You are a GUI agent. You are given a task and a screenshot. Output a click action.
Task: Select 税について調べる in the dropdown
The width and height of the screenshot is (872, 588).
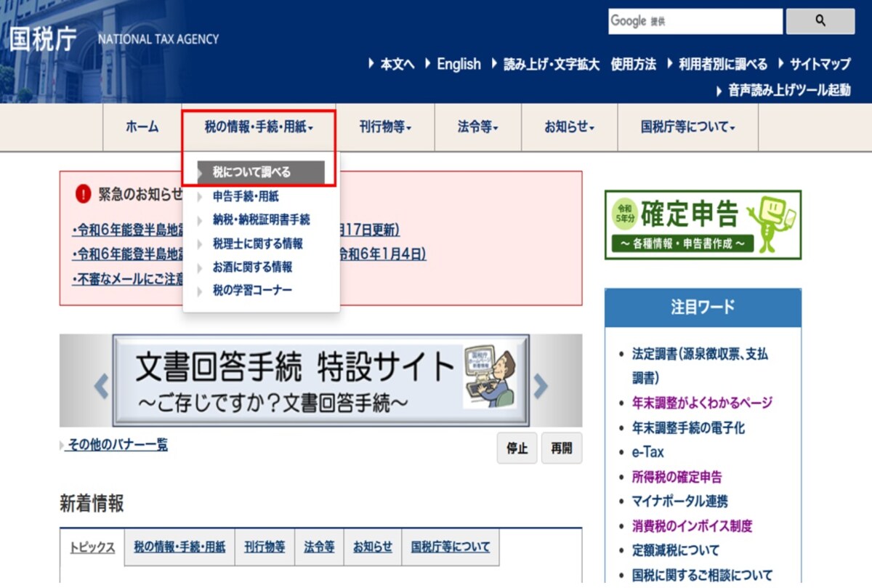260,172
